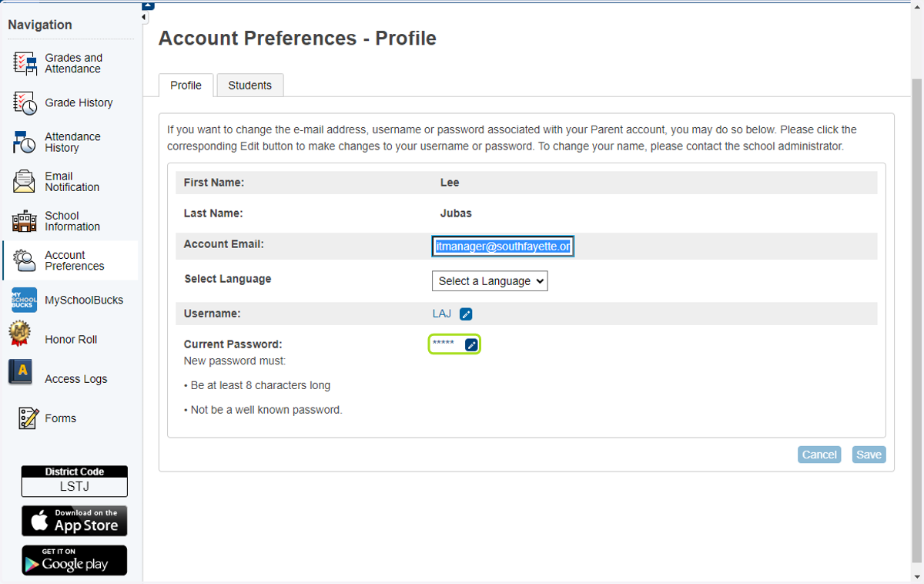Click the Cancel button
The image size is (924, 584).
pos(819,455)
